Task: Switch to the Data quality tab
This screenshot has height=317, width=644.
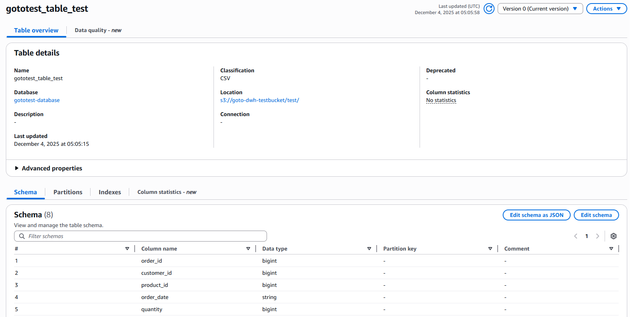Action: click(98, 30)
